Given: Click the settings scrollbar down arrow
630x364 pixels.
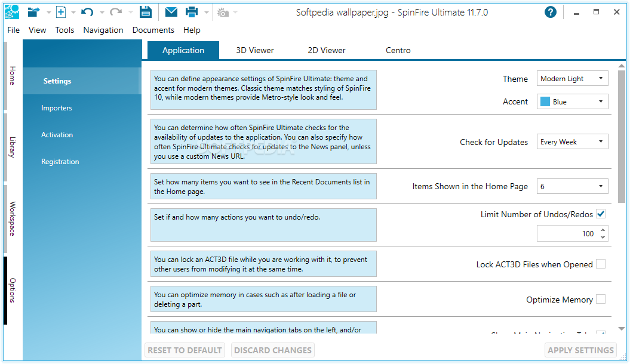Looking at the screenshot, I should click(x=622, y=329).
